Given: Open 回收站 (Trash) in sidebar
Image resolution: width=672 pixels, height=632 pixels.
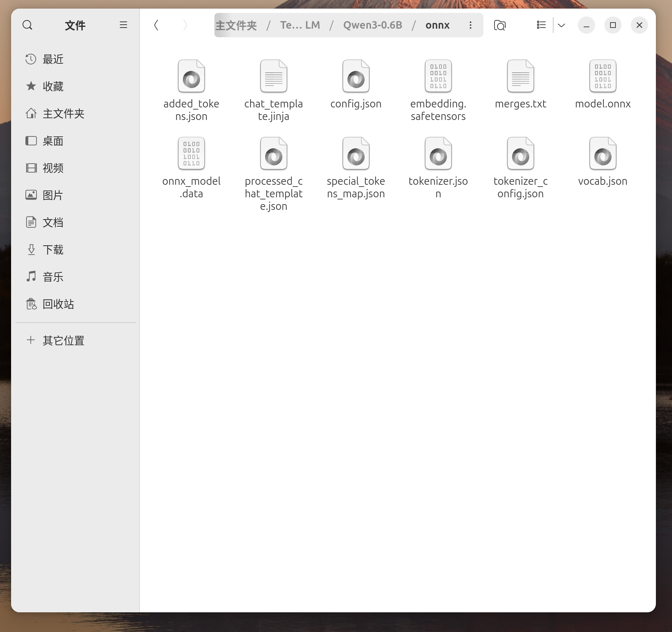Looking at the screenshot, I should click(x=76, y=304).
